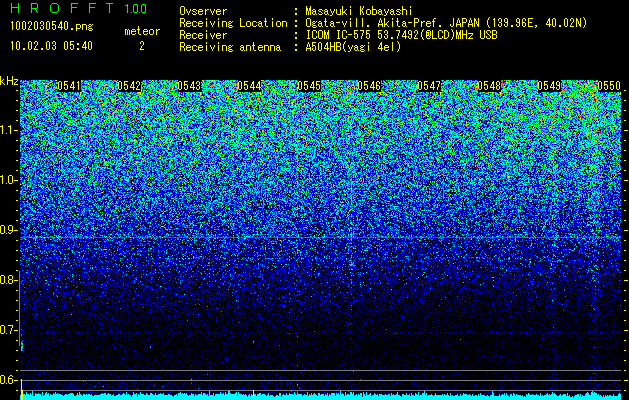Click the 1.0 frequency axis label

point(9,180)
